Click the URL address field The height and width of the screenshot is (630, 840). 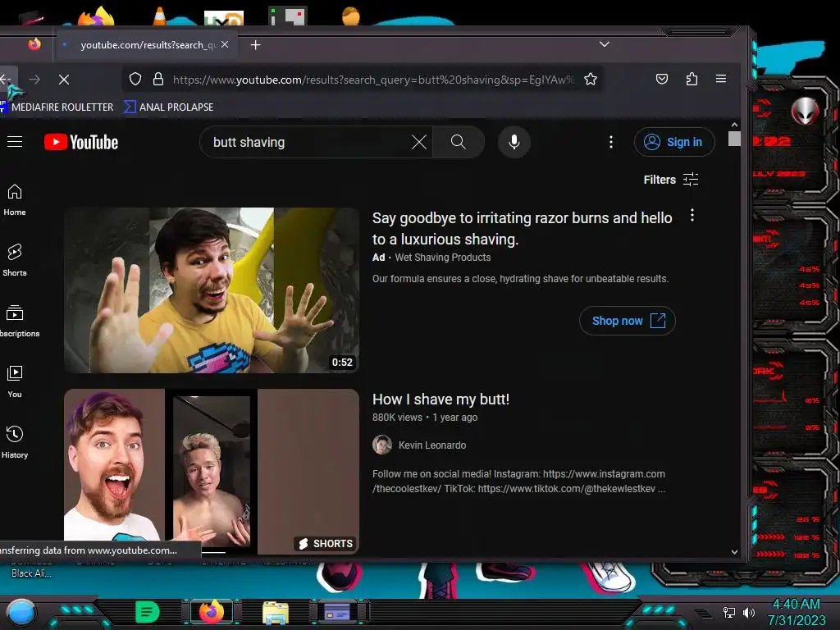tap(374, 80)
